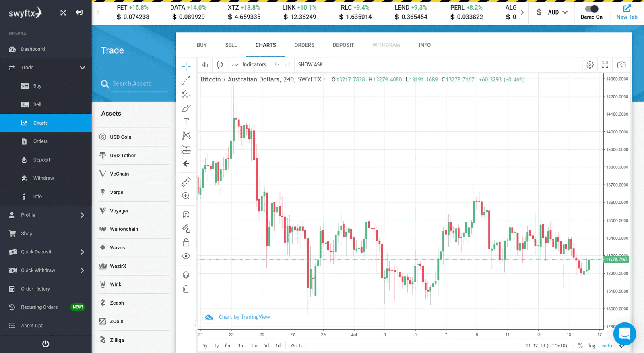
Task: Show the next ticker prices
Action: (x=522, y=12)
